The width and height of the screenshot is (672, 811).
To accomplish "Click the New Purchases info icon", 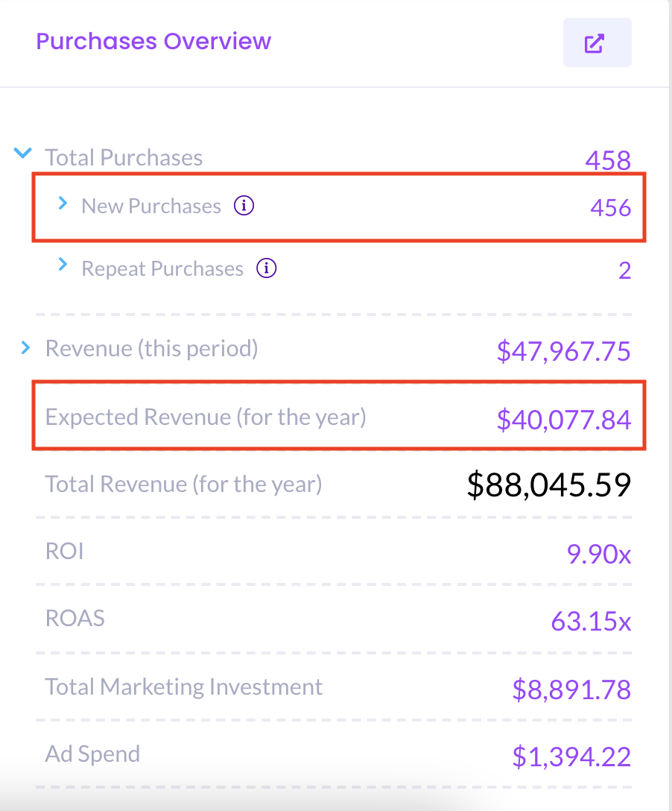I will coord(244,206).
